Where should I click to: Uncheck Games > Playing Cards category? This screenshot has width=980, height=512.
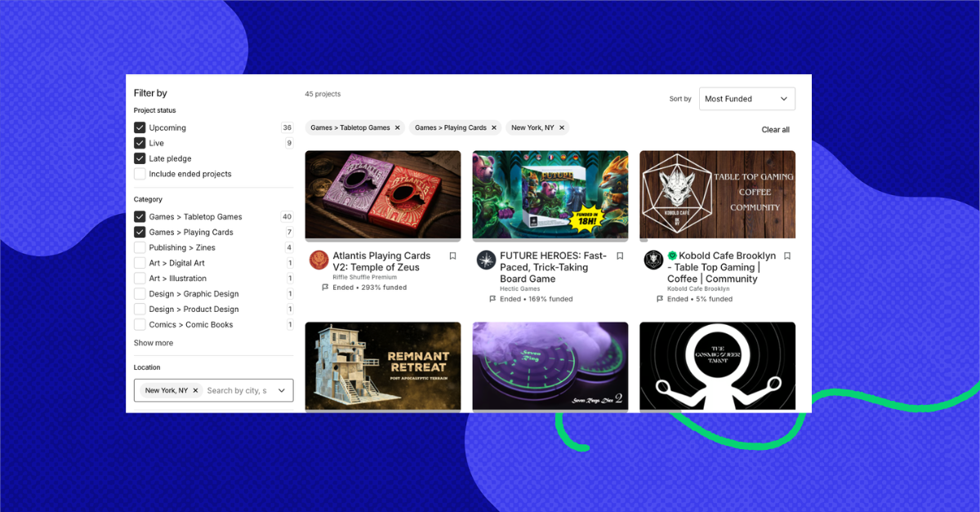click(x=140, y=232)
